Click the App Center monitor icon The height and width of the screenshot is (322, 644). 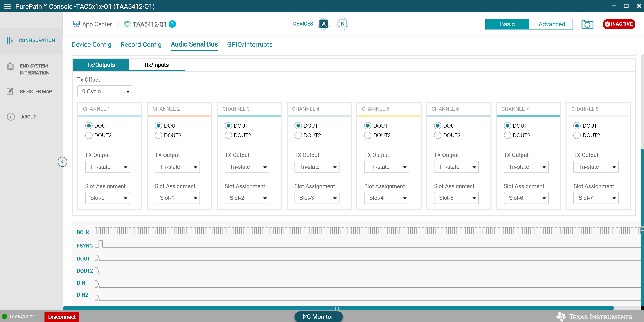tap(76, 24)
